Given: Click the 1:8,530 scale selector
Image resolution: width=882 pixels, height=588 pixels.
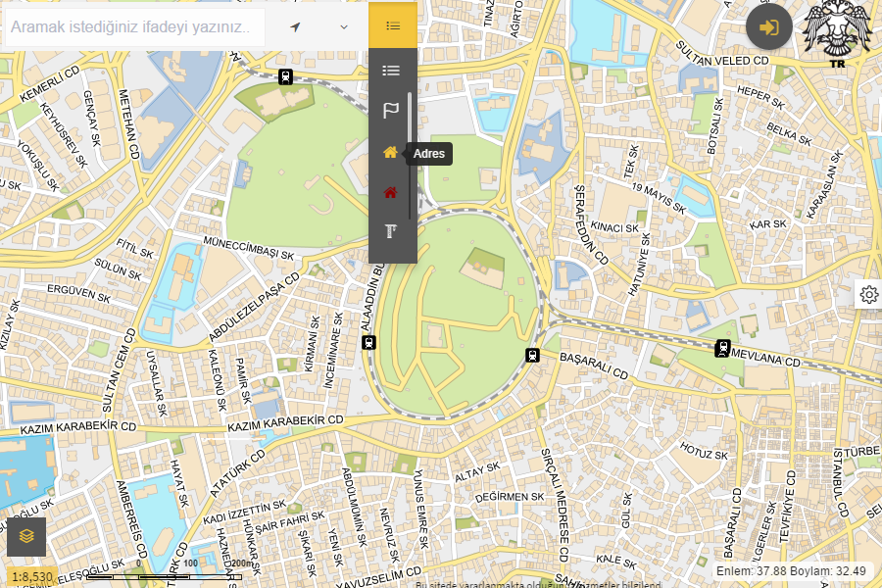Looking at the screenshot, I should (32, 577).
